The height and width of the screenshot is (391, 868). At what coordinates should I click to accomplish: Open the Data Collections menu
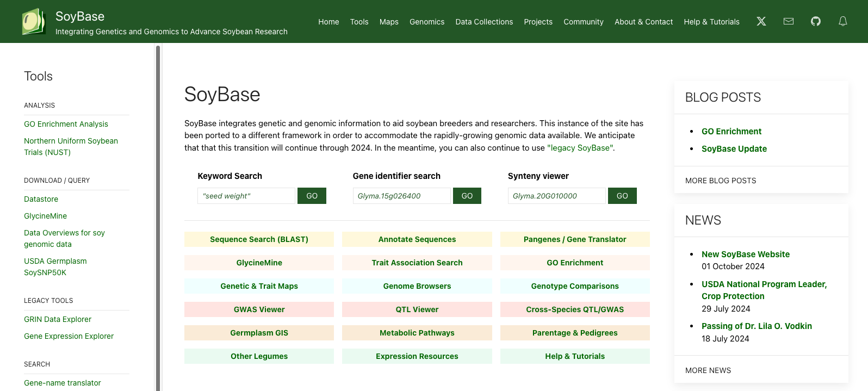tap(484, 22)
